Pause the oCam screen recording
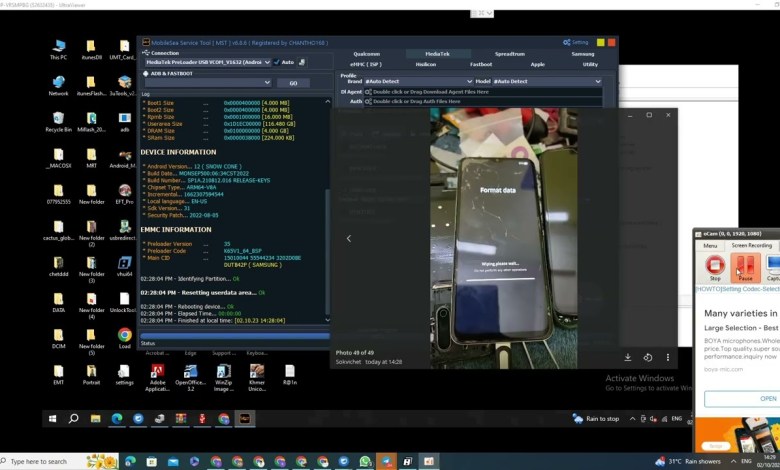Screen dimensions: 780x470 click(x=745, y=267)
